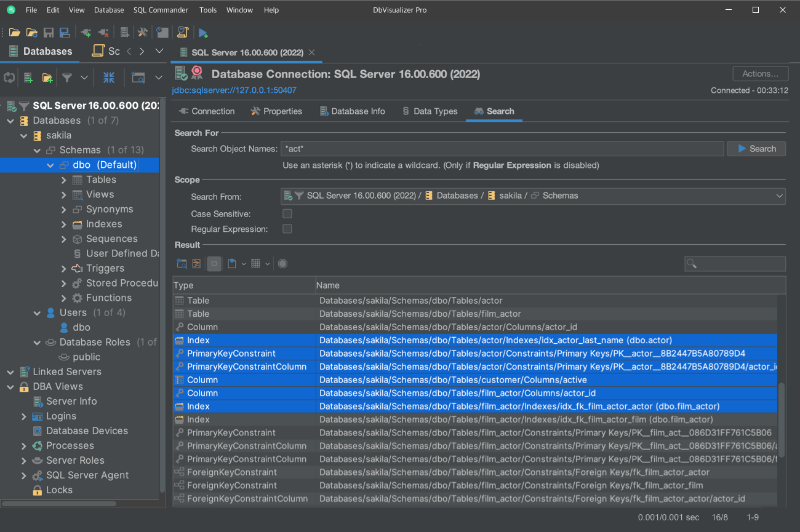Enable the Case Sensitive checkbox
This screenshot has width=800, height=532.
287,214
